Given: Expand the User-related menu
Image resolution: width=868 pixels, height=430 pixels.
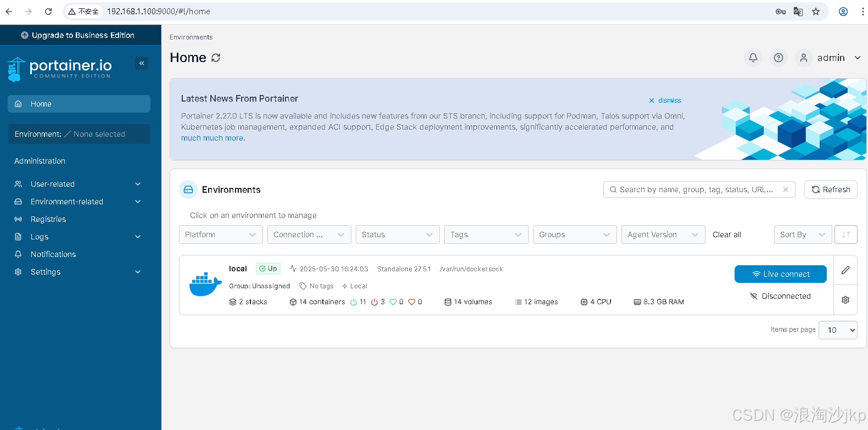Looking at the screenshot, I should point(79,184).
